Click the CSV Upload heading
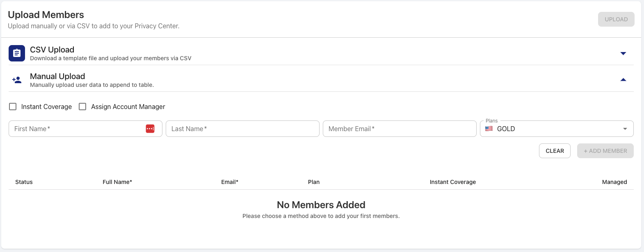Viewport: 644px width, 252px height. [x=52, y=50]
